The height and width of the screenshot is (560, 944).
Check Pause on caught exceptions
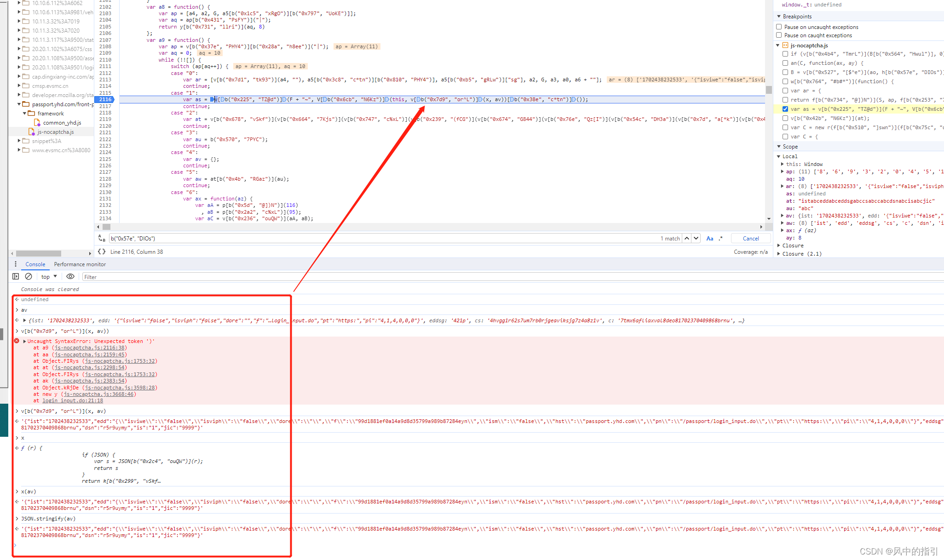[779, 35]
